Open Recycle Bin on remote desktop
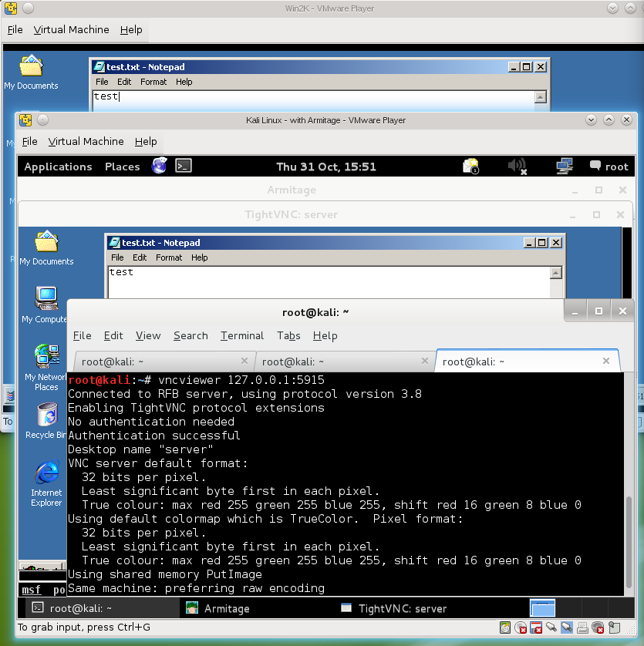 tap(46, 420)
